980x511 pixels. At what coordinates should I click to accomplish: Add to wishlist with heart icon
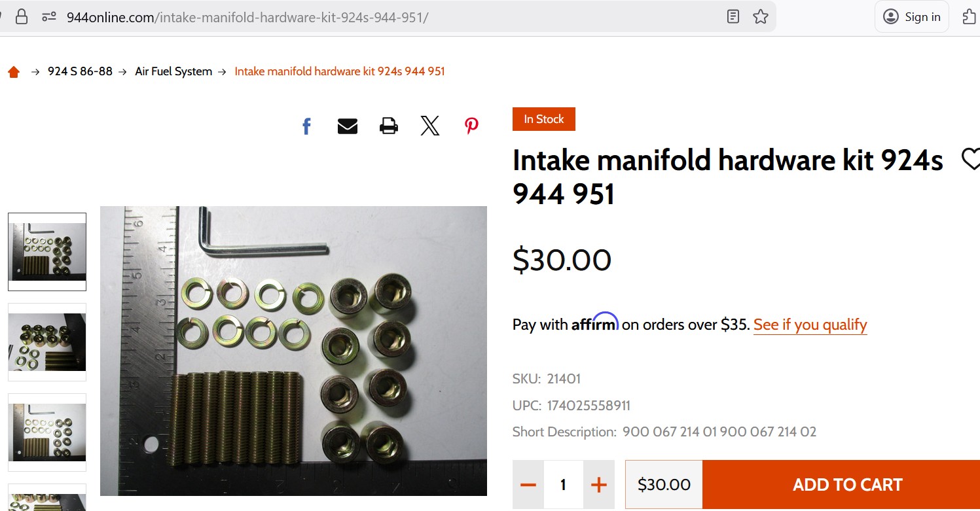(x=971, y=158)
